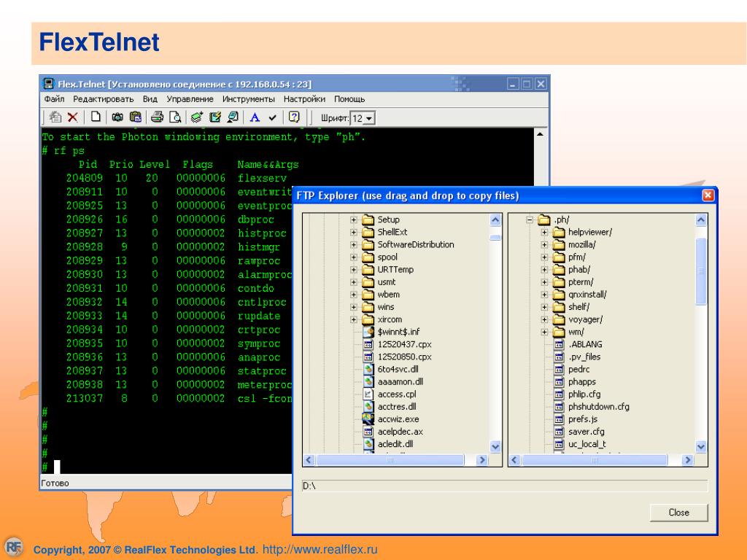Click the new blank page toolbar icon

click(96, 117)
